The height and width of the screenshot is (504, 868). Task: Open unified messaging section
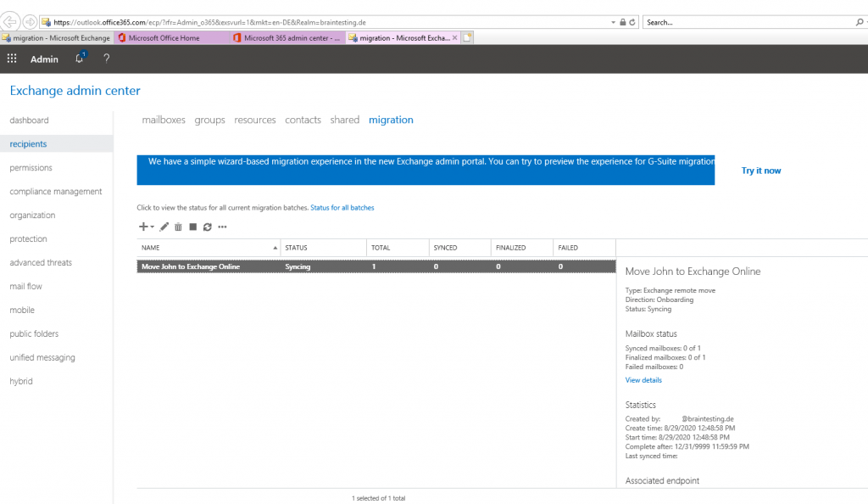(x=42, y=358)
